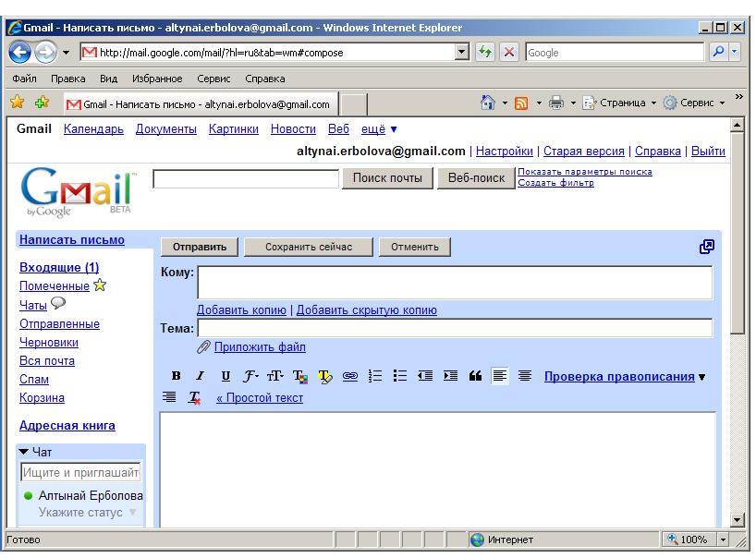Switch to Простой текст mode
This screenshot has height=558, width=756.
(x=260, y=398)
